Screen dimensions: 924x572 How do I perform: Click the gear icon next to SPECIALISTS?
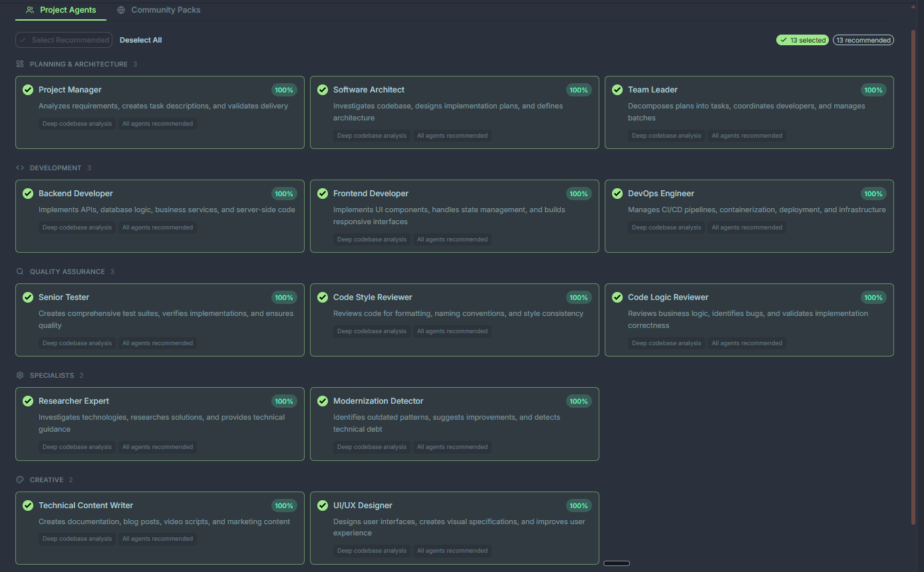click(19, 375)
